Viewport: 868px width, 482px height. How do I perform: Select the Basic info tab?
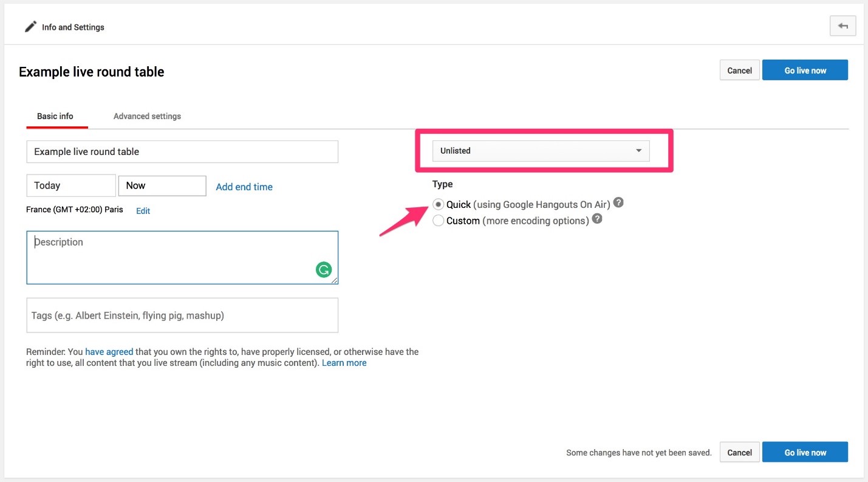pos(55,116)
